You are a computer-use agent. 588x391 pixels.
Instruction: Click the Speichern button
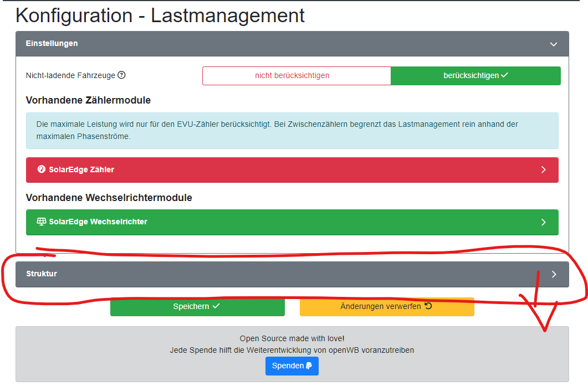coord(197,307)
